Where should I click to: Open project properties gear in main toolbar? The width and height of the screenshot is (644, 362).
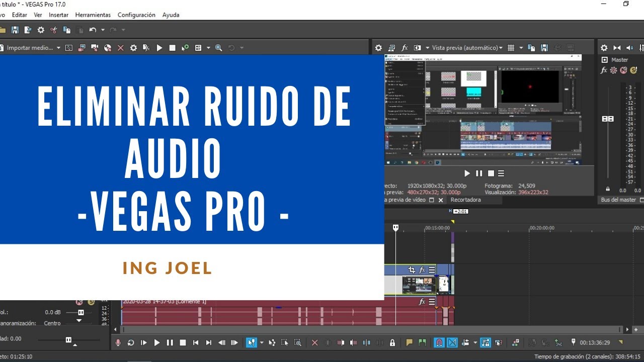click(41, 30)
